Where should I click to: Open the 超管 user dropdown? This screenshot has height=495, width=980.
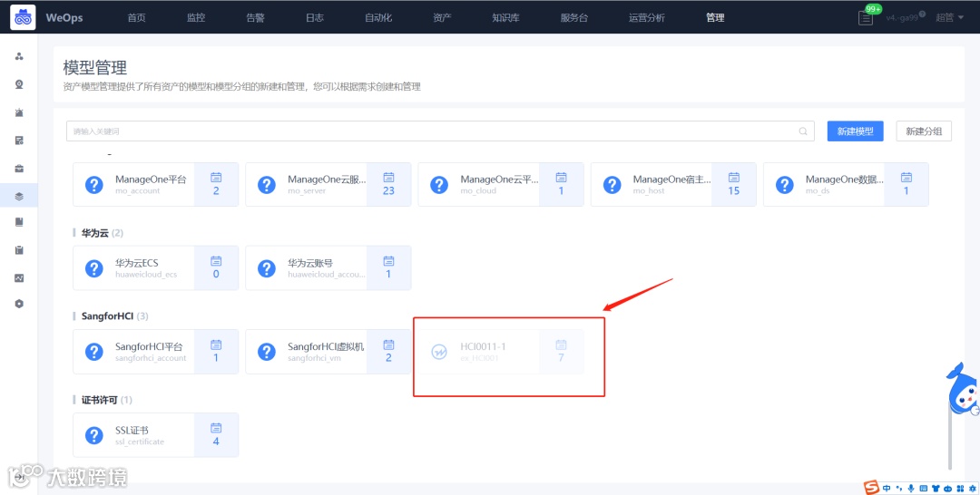click(949, 17)
